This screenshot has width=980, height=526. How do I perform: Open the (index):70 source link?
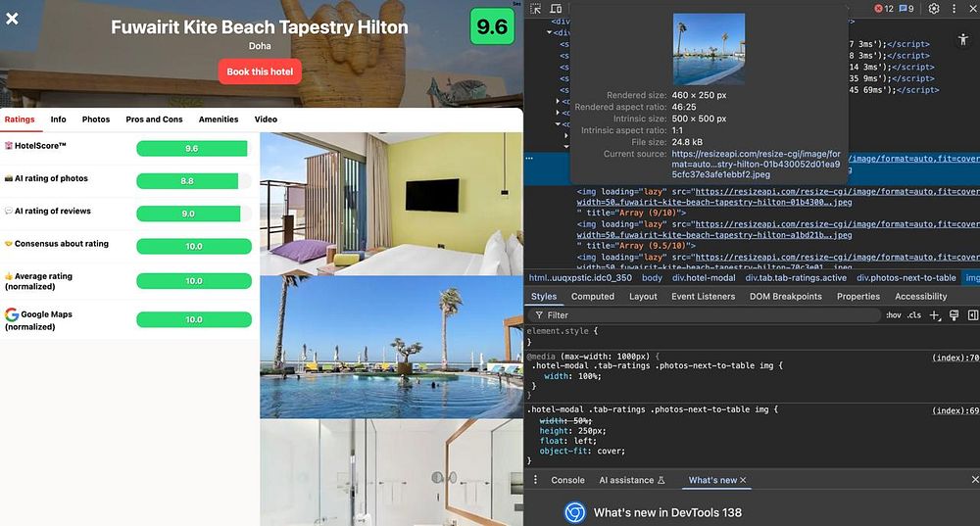coord(955,358)
